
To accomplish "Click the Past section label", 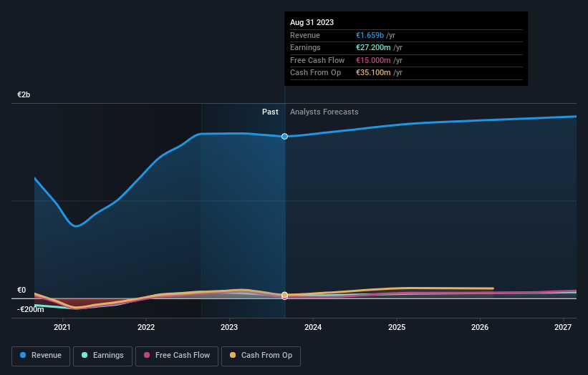I will 270,112.
